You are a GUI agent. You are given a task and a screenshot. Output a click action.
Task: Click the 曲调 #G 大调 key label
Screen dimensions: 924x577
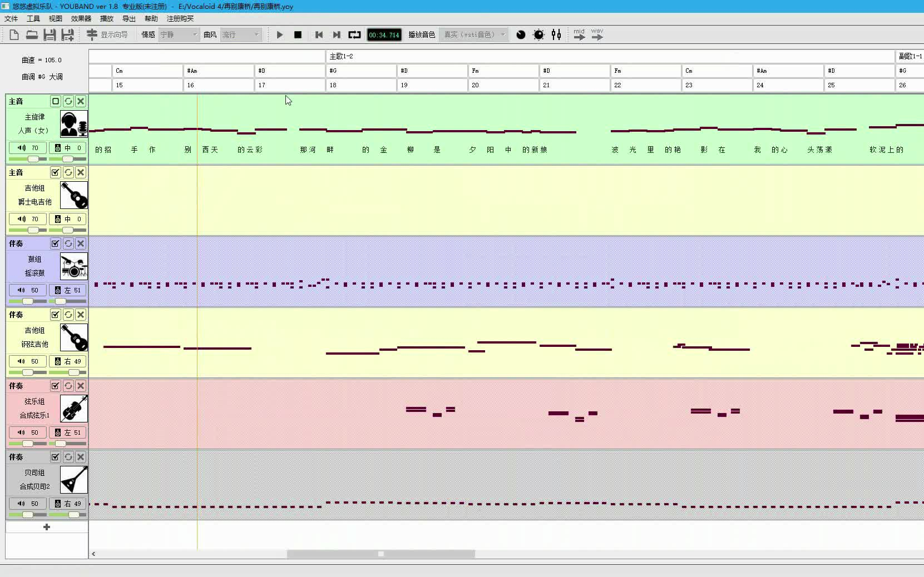[x=42, y=77]
